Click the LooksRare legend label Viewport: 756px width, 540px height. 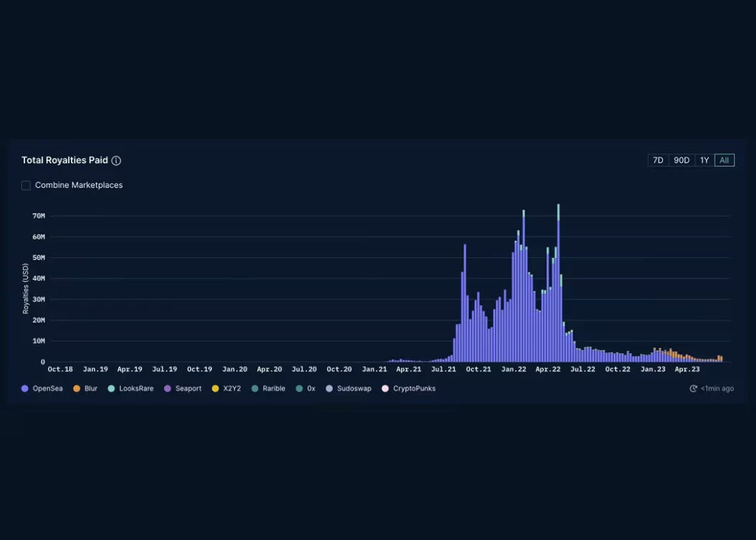(x=137, y=389)
